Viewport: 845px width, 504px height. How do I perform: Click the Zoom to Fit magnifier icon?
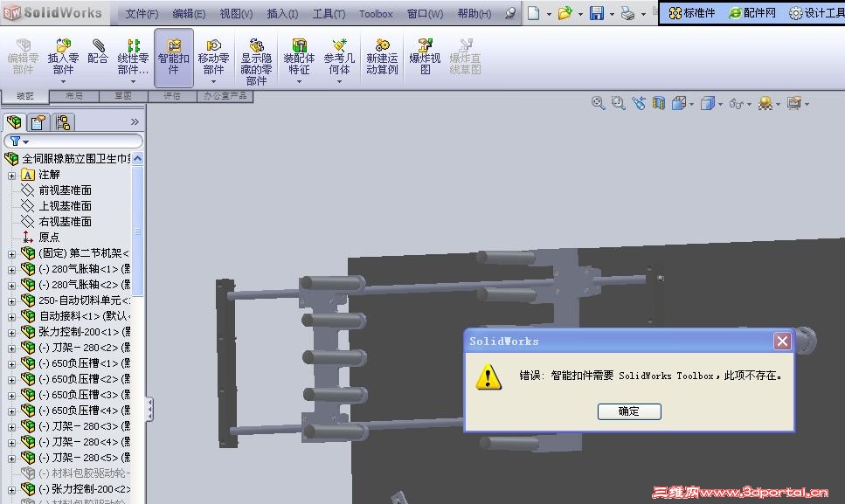pyautogui.click(x=598, y=103)
